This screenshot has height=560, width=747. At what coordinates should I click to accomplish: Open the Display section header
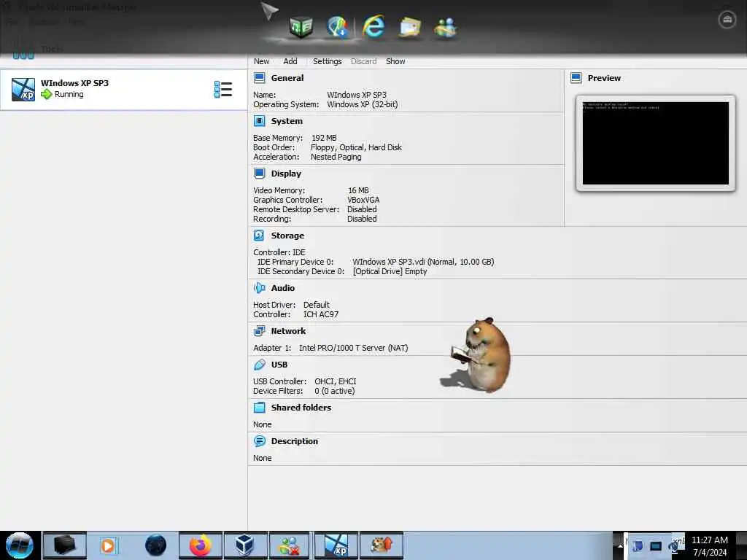point(286,174)
